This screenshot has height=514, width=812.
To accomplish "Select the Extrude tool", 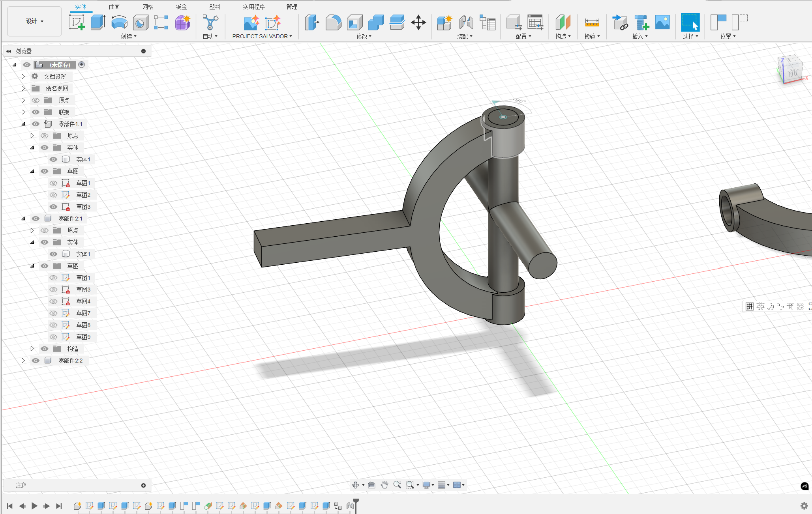I will (x=98, y=22).
